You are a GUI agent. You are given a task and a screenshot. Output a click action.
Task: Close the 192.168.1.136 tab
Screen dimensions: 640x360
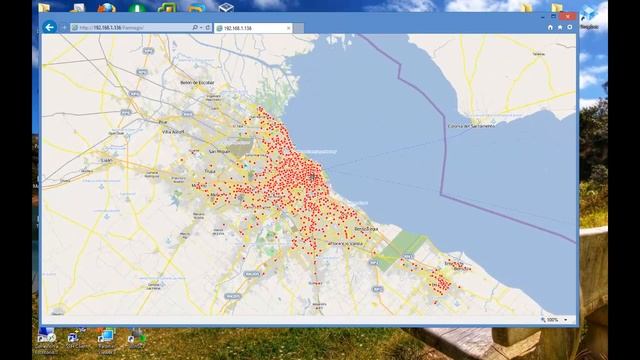point(288,28)
